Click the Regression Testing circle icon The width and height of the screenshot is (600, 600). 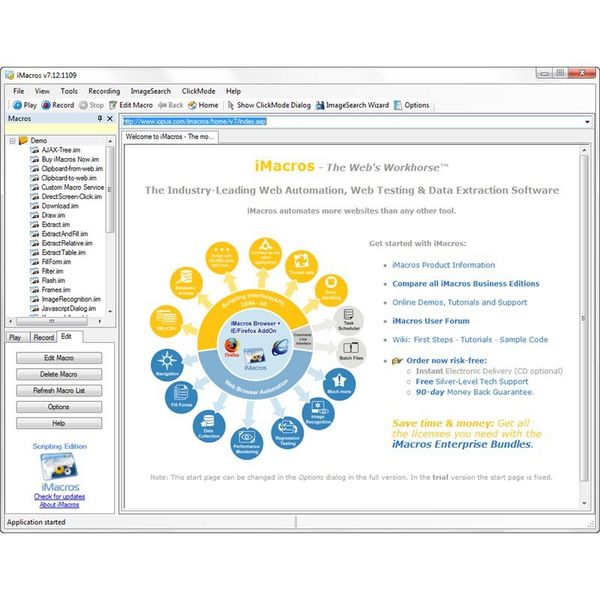287,433
